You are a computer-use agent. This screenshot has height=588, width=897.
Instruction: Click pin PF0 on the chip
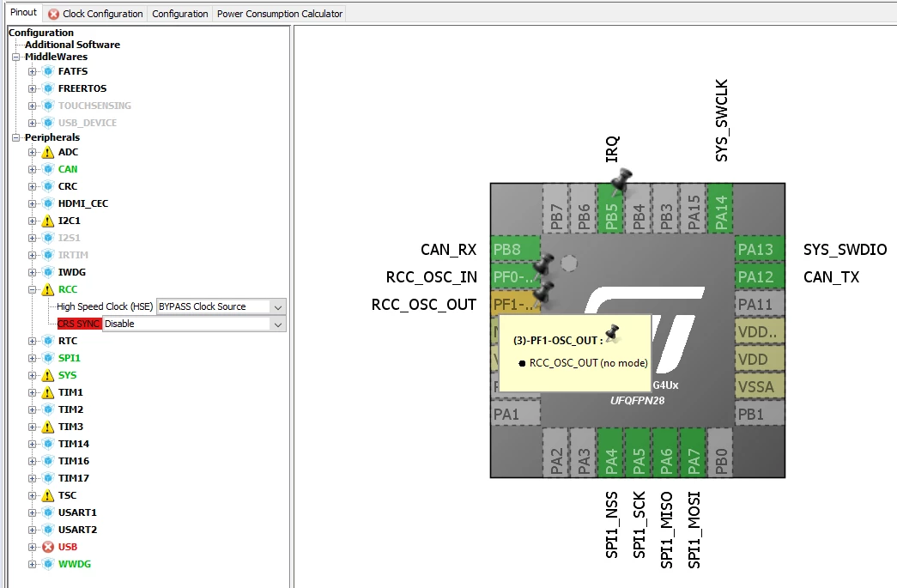click(x=515, y=277)
